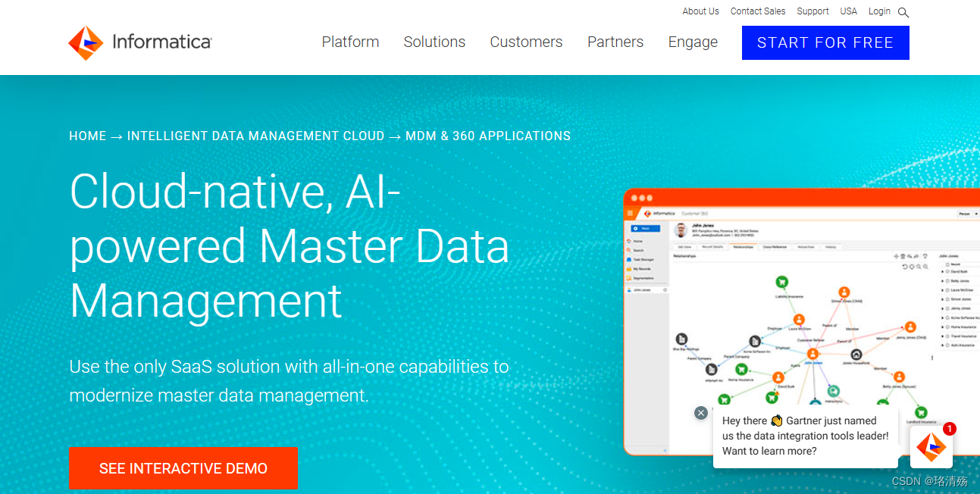Click the Login link
The image size is (980, 494).
879,11
